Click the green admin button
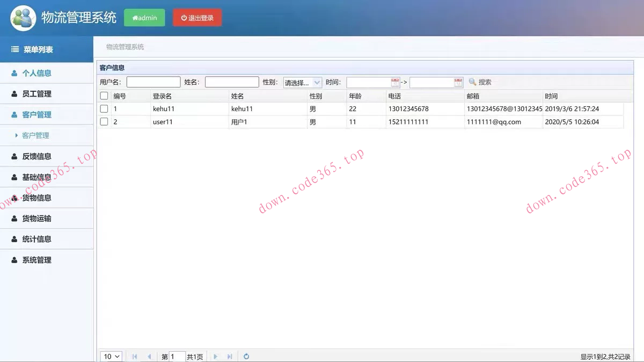This screenshot has height=362, width=644. [144, 18]
